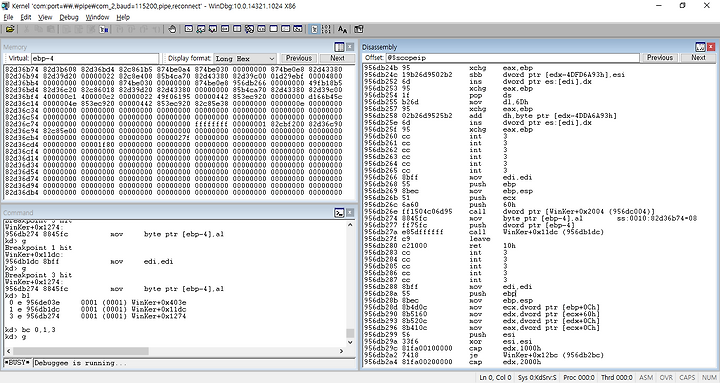This screenshot has width=720, height=383.
Task: Click memory row starting with 82d36b74
Action: click(x=174, y=69)
